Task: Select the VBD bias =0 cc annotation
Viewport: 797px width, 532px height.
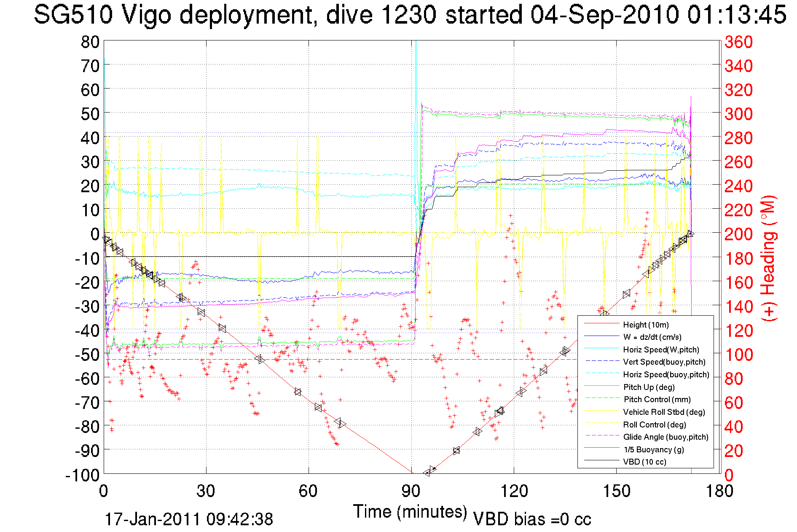Action: 532,519
